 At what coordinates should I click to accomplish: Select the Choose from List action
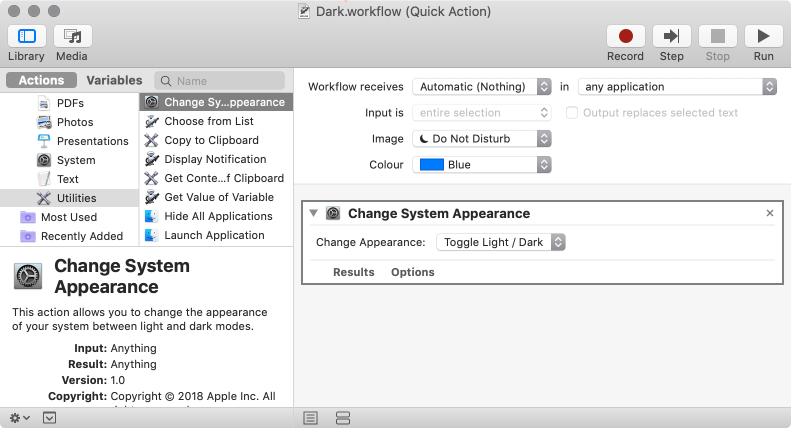[x=216, y=121]
